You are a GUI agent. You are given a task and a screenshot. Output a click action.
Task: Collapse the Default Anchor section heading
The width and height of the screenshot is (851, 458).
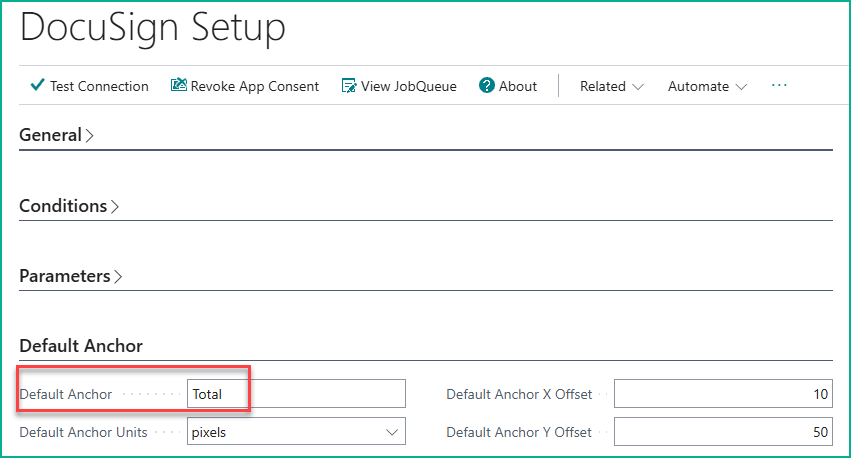tap(81, 346)
